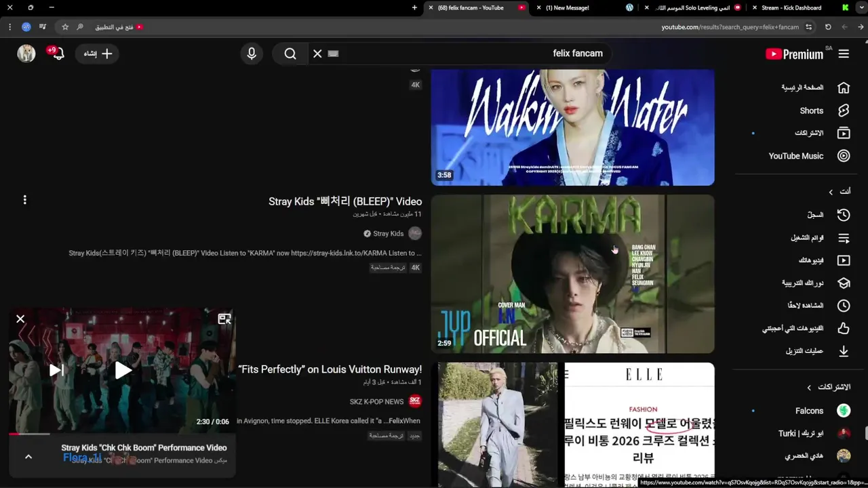Close the miniplayer
This screenshot has width=868, height=488.
coord(20,319)
